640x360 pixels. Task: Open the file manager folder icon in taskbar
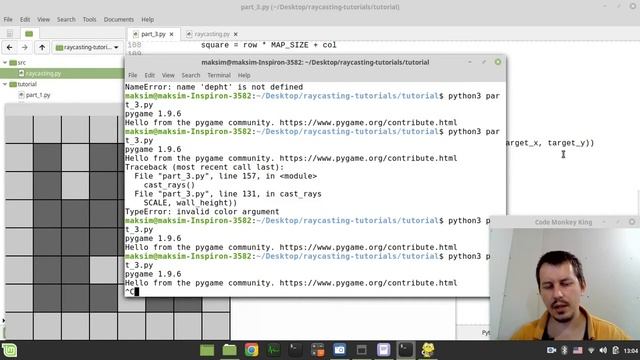click(229, 350)
